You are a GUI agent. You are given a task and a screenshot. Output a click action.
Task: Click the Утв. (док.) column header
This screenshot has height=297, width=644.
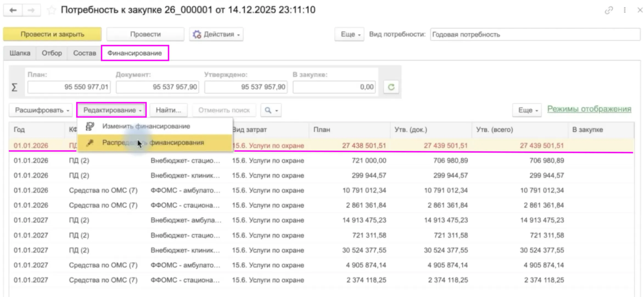(431, 130)
